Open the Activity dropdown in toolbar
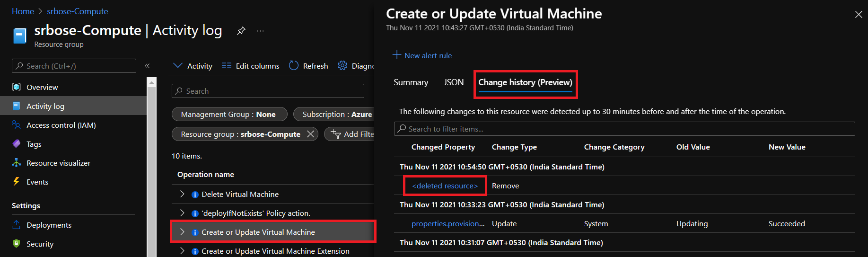The height and width of the screenshot is (257, 868). [193, 66]
